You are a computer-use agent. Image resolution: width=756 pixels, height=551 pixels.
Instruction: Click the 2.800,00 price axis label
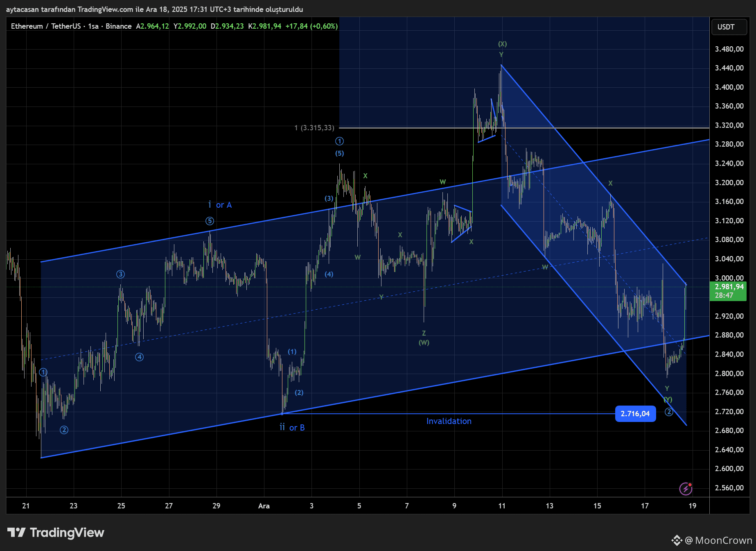click(x=729, y=374)
